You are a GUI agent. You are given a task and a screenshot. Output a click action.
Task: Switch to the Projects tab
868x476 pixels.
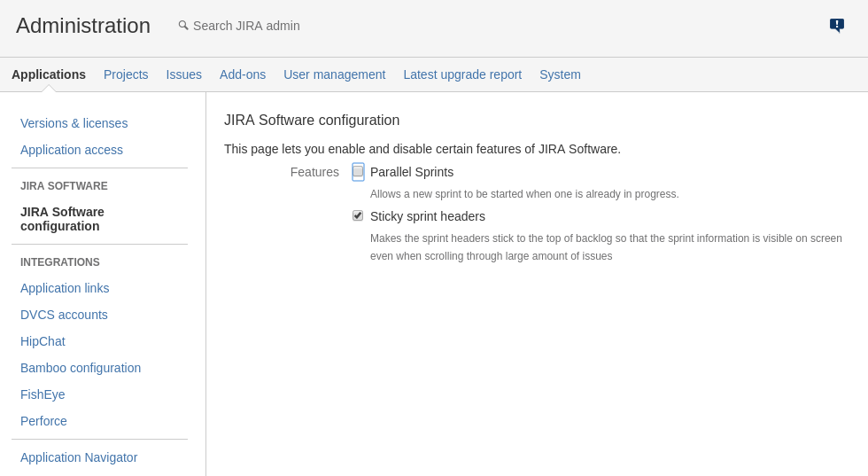pyautogui.click(x=126, y=74)
